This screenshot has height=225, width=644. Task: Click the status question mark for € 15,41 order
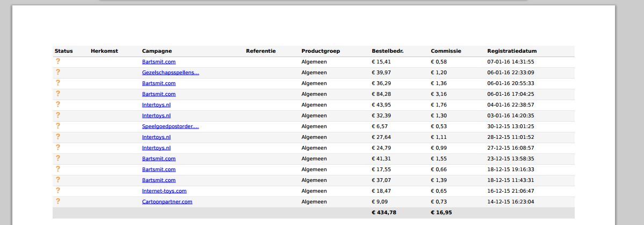coord(58,61)
